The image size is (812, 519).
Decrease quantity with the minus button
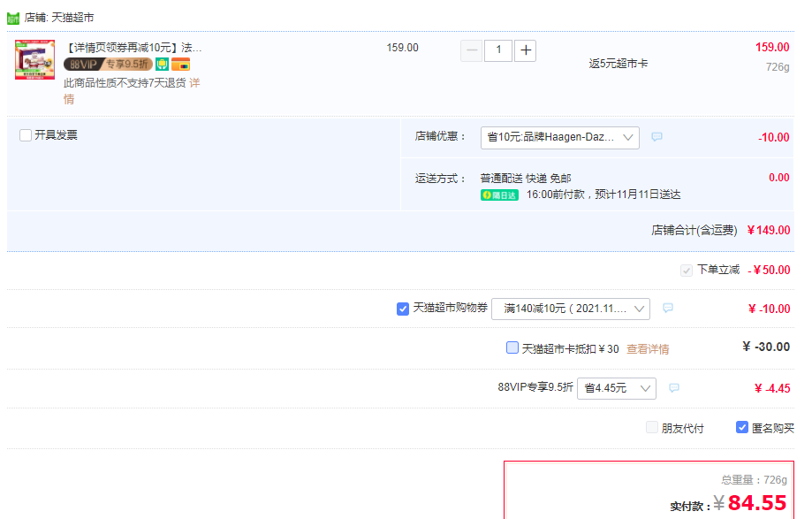[471, 50]
